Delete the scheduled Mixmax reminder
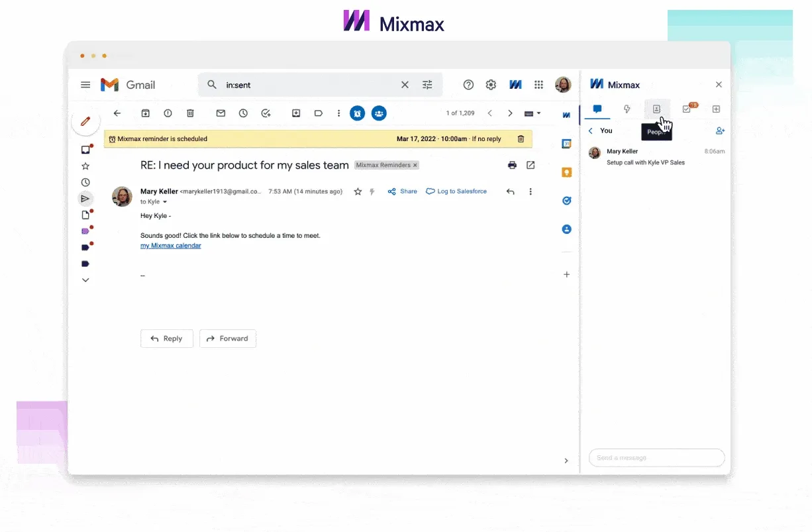The height and width of the screenshot is (532, 812). (521, 139)
